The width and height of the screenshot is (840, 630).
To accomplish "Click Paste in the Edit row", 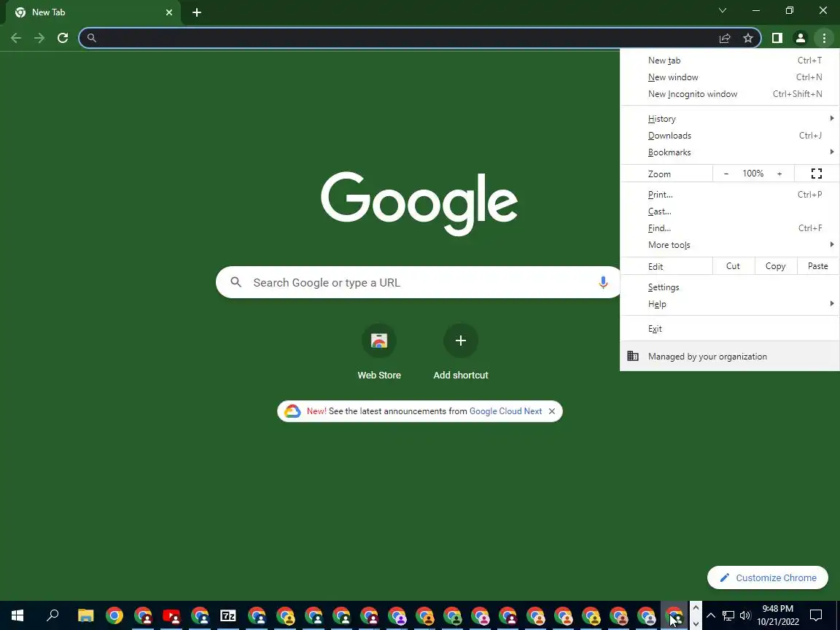I will coord(817,266).
